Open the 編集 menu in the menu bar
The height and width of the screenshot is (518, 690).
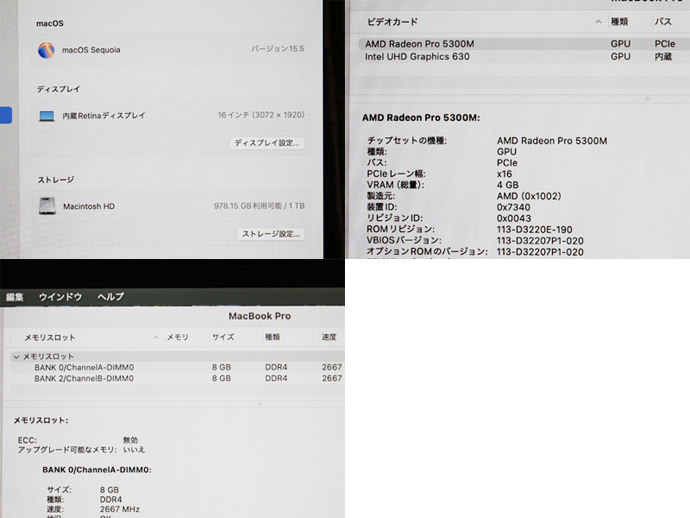coord(14,297)
